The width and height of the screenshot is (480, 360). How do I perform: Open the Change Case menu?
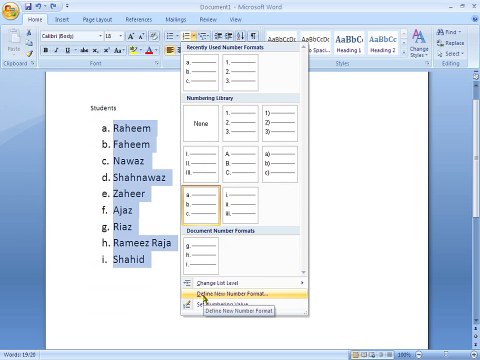pos(119,50)
